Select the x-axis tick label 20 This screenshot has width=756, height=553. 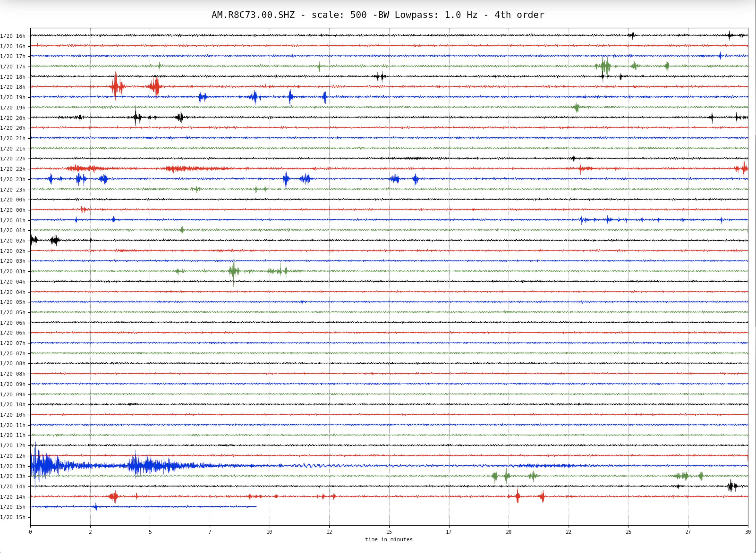[x=509, y=532]
